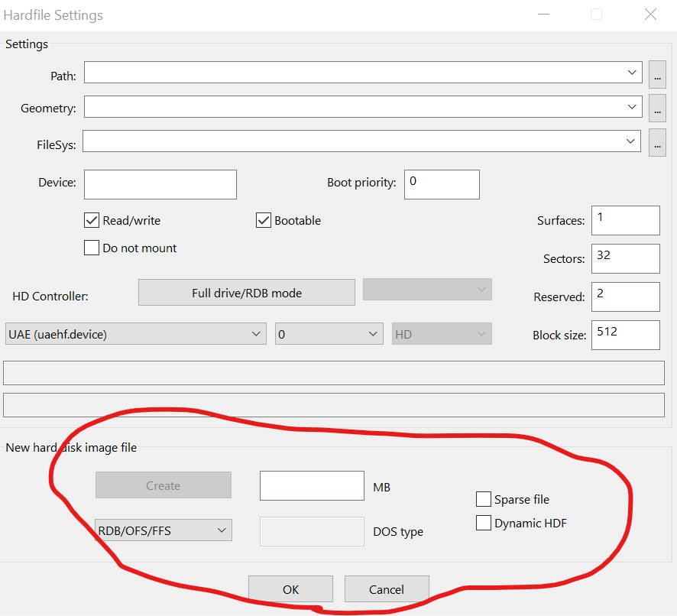Click the Cancel button
The height and width of the screenshot is (616, 677).
tap(387, 589)
